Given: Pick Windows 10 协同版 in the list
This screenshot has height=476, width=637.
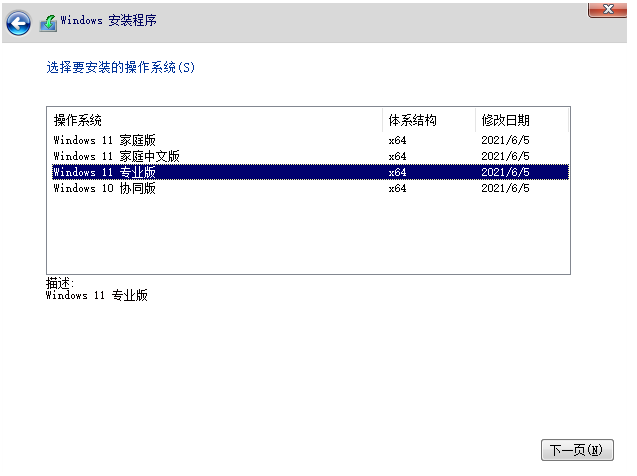Looking at the screenshot, I should click(x=104, y=188).
